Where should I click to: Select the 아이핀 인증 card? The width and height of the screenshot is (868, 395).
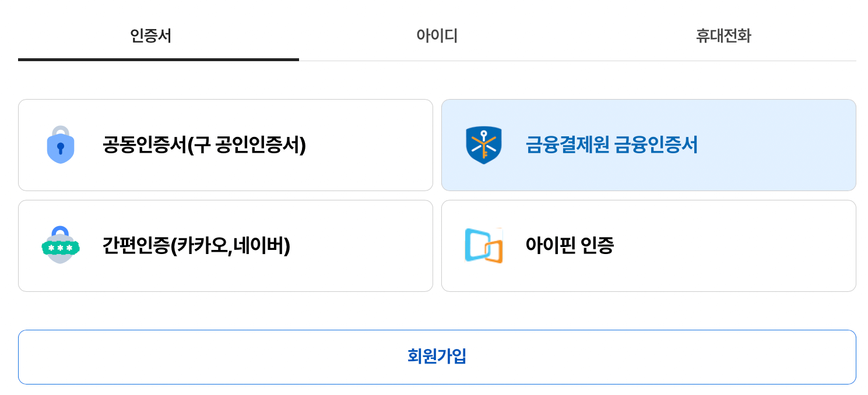(648, 245)
